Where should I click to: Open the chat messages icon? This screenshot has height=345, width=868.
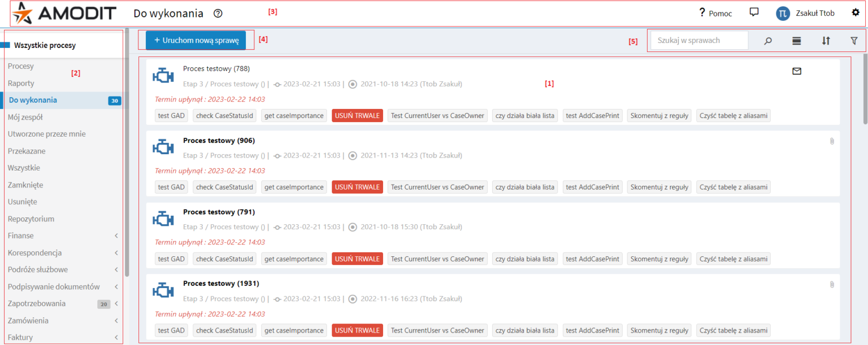tap(753, 12)
